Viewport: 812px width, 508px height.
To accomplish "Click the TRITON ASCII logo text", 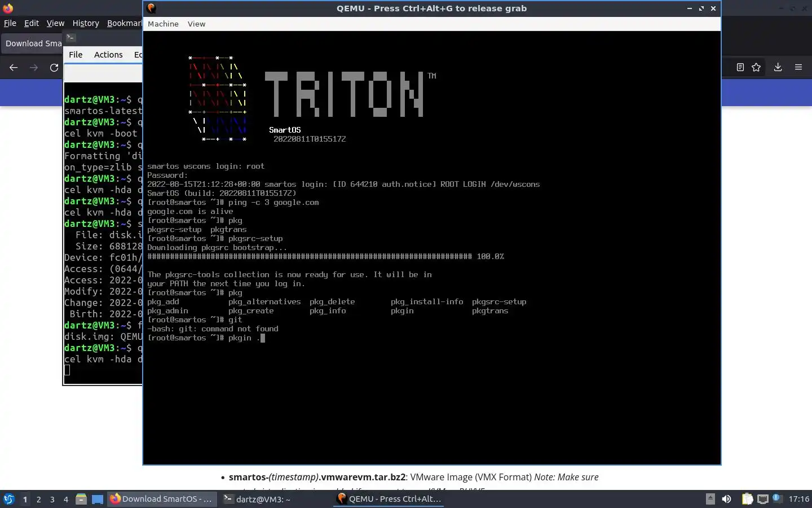I will click(345, 94).
